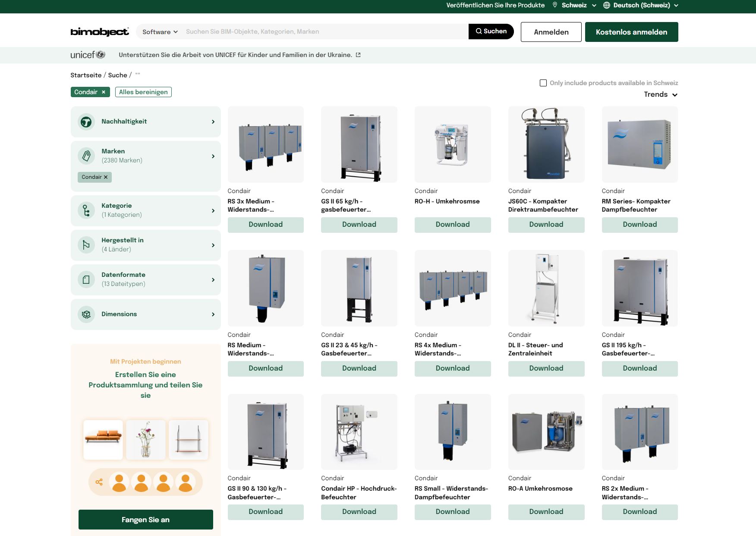Screen dimensions: 756x536
Task: Open GS II 23 & 45 kg/h title
Action: 350,349
